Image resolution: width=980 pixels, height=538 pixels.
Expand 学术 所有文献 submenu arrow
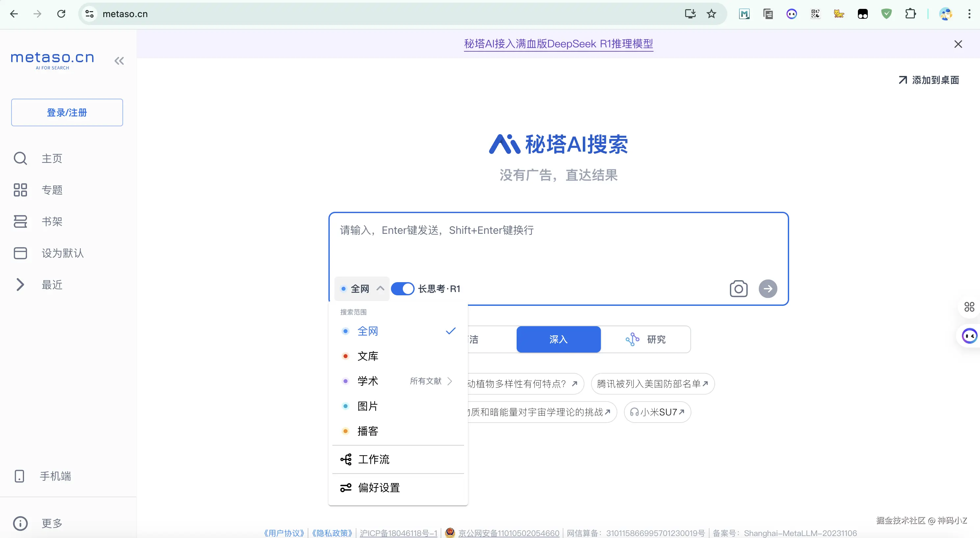[450, 381]
